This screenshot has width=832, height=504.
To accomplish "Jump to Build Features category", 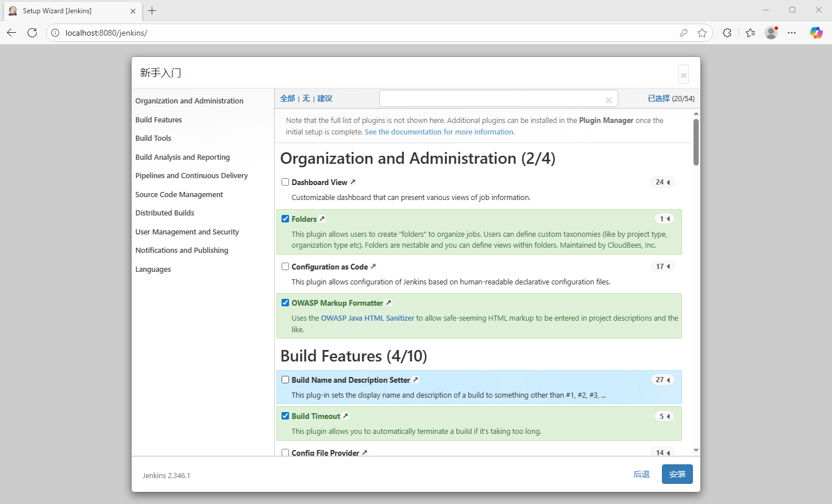I will [x=159, y=120].
